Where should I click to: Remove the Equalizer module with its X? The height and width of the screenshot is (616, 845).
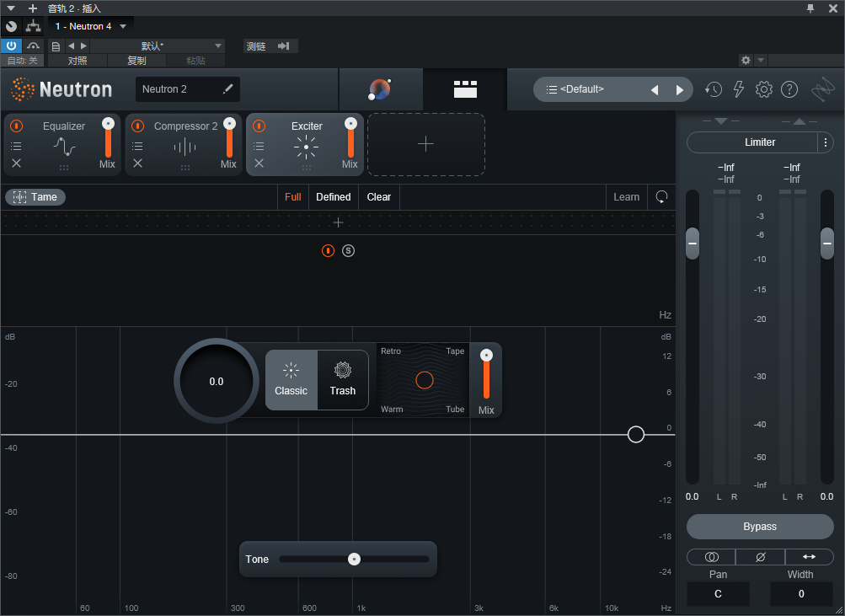click(16, 163)
